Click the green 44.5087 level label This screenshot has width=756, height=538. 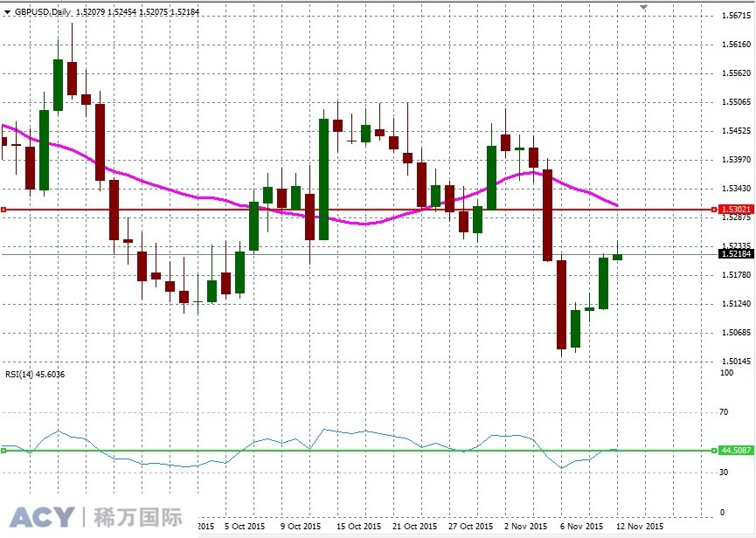point(736,451)
